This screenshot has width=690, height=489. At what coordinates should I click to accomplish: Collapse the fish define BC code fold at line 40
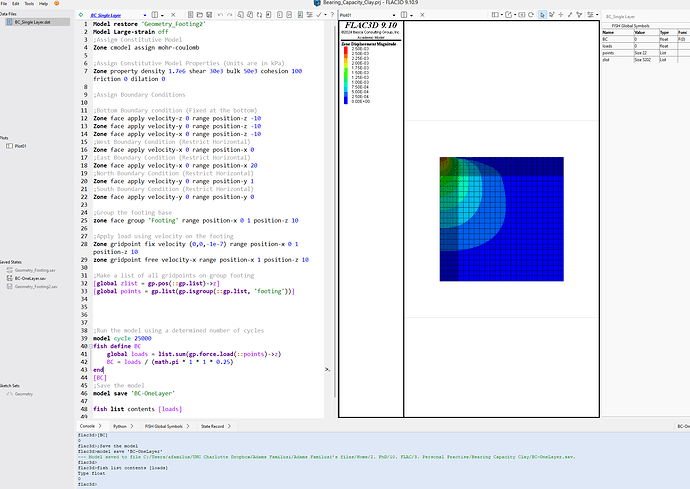coord(91,346)
